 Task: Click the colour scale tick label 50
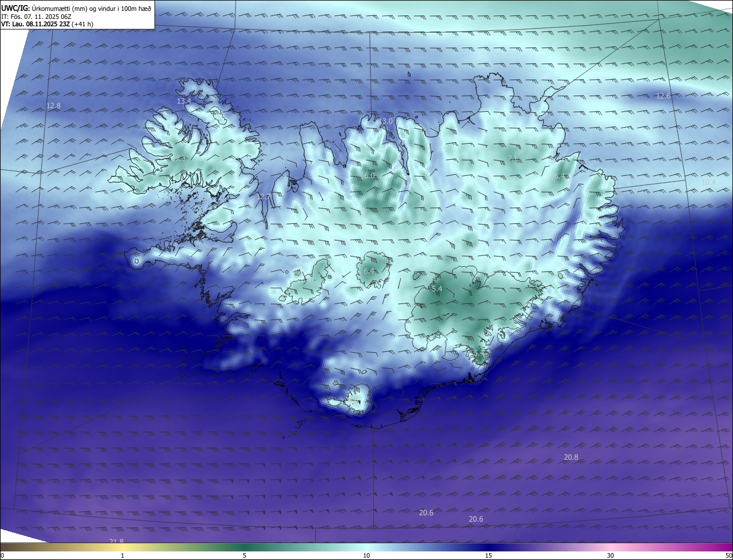[x=728, y=555]
